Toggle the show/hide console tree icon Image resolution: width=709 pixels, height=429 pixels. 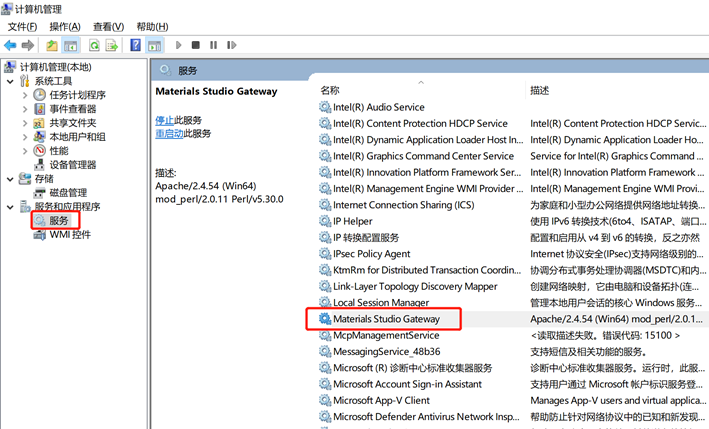[71, 45]
